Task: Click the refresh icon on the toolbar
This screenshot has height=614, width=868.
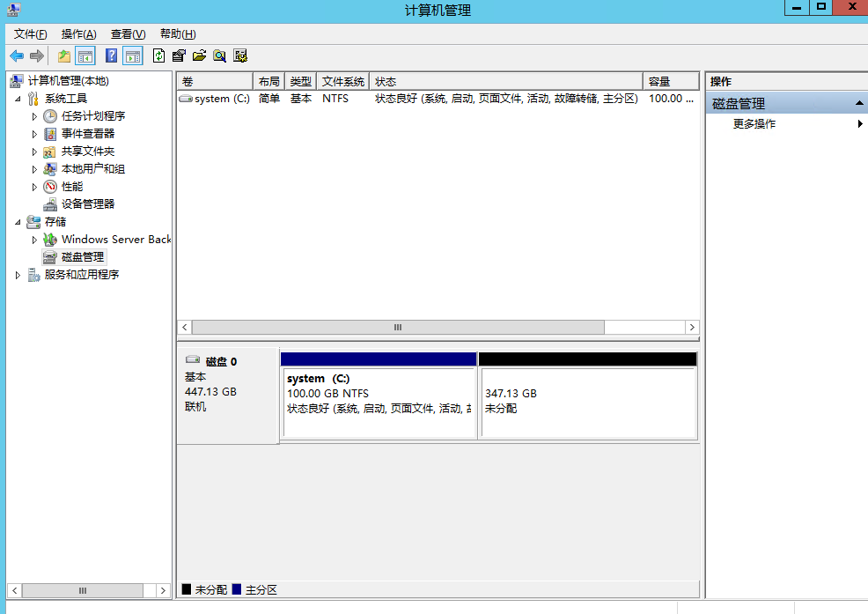Action: click(158, 55)
